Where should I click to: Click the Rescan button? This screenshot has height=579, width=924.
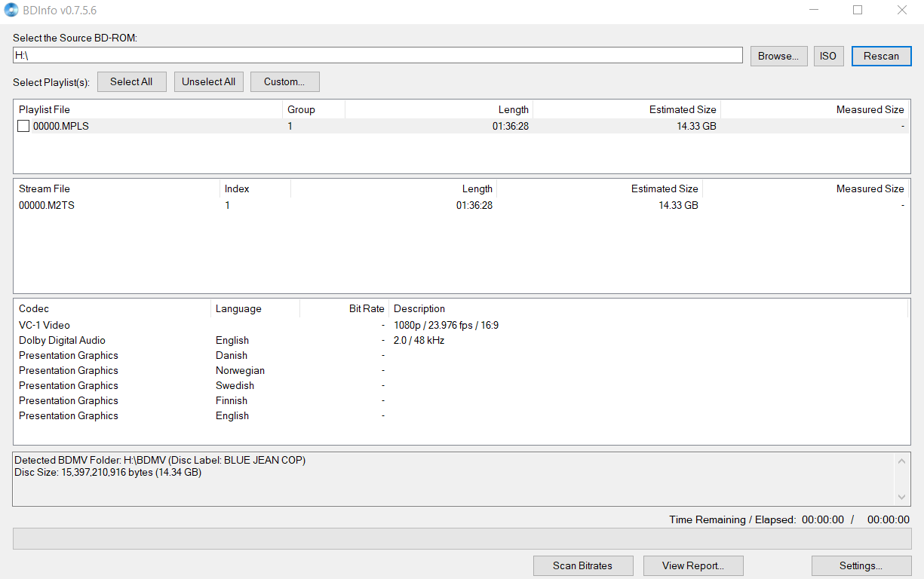click(x=881, y=56)
